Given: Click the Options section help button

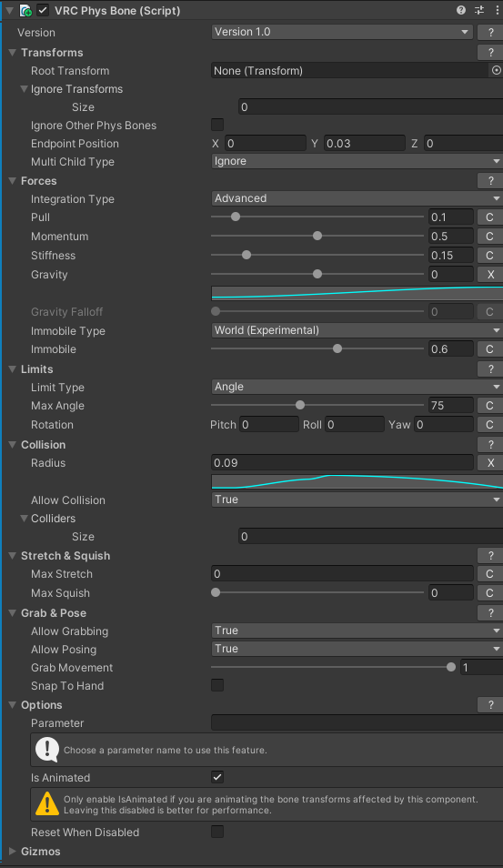Looking at the screenshot, I should coord(490,705).
